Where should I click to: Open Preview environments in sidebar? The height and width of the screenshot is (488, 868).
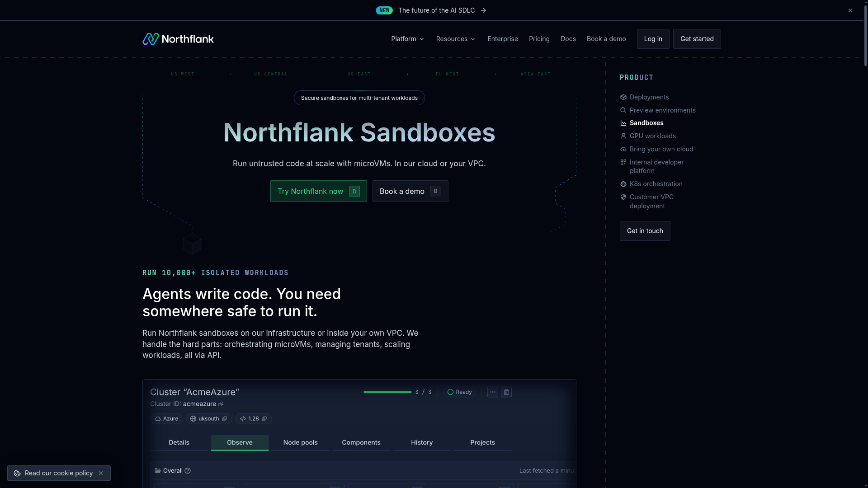point(663,110)
